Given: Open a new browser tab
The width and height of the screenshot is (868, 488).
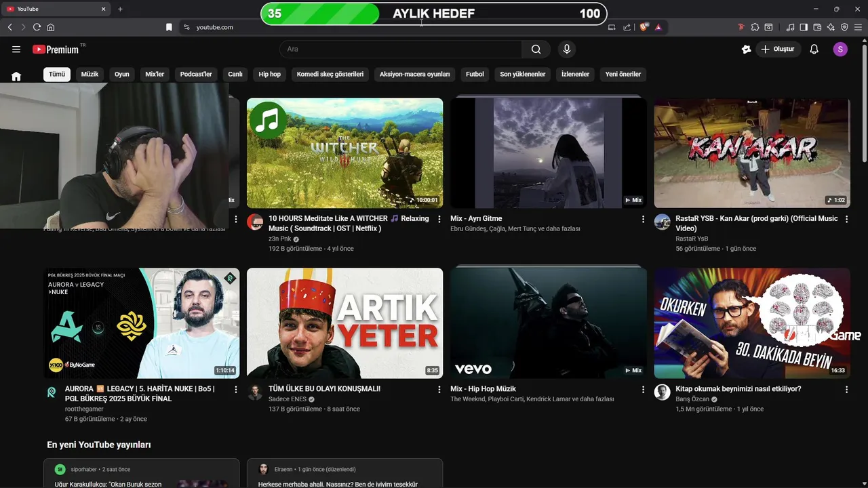Looking at the screenshot, I should coord(120,9).
